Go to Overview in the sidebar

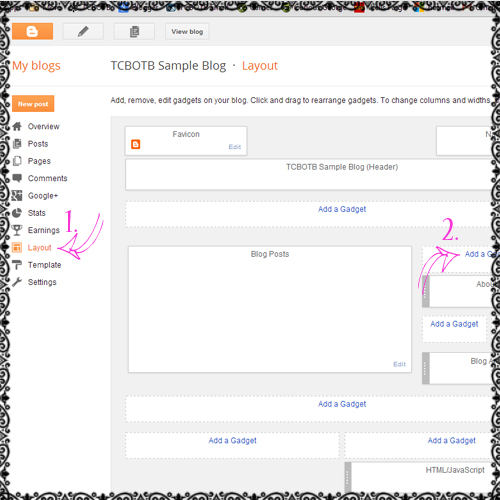point(44,126)
